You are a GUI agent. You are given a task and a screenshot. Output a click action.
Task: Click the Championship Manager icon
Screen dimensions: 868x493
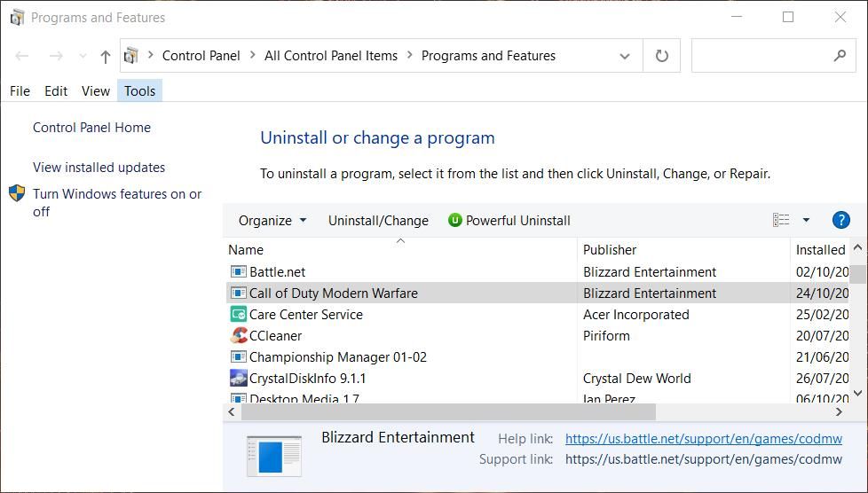(238, 356)
